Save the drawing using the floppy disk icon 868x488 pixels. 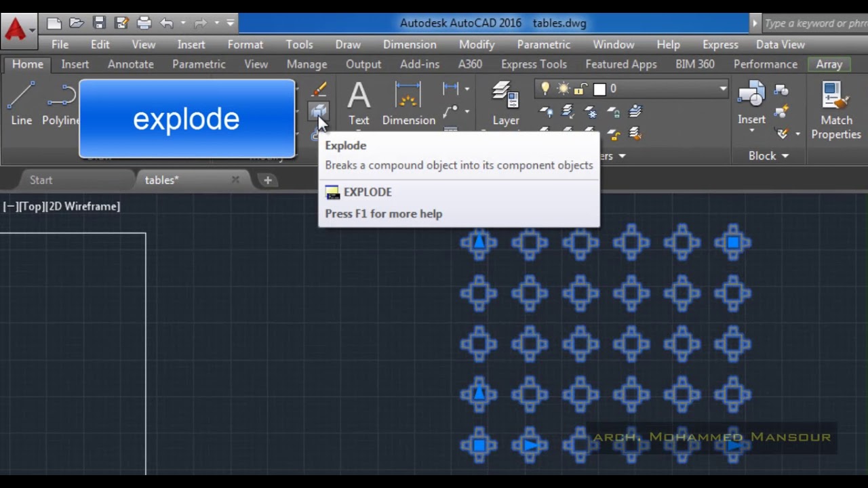[99, 23]
